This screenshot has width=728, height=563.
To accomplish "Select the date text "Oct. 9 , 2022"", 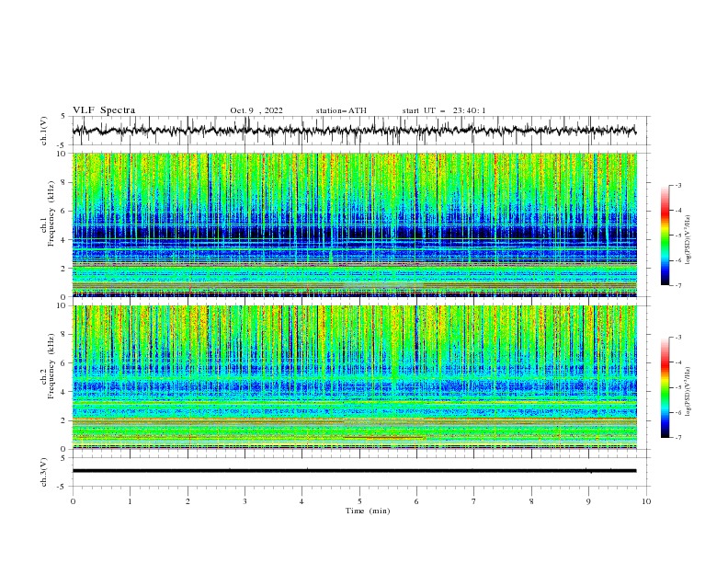I will [256, 110].
